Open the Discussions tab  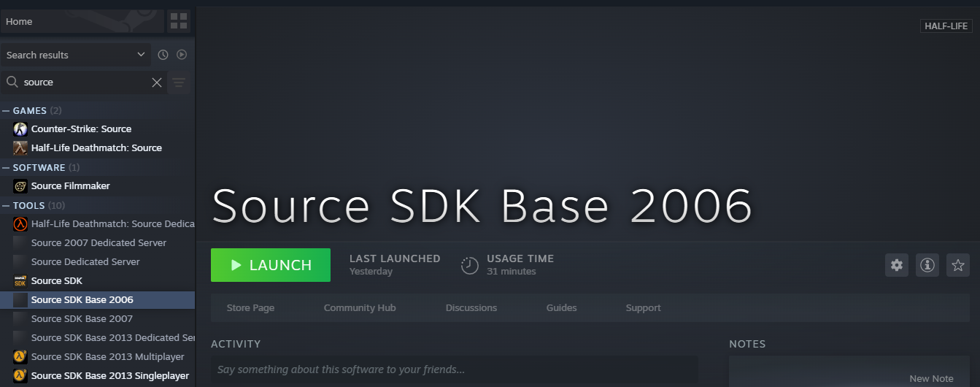coord(471,308)
